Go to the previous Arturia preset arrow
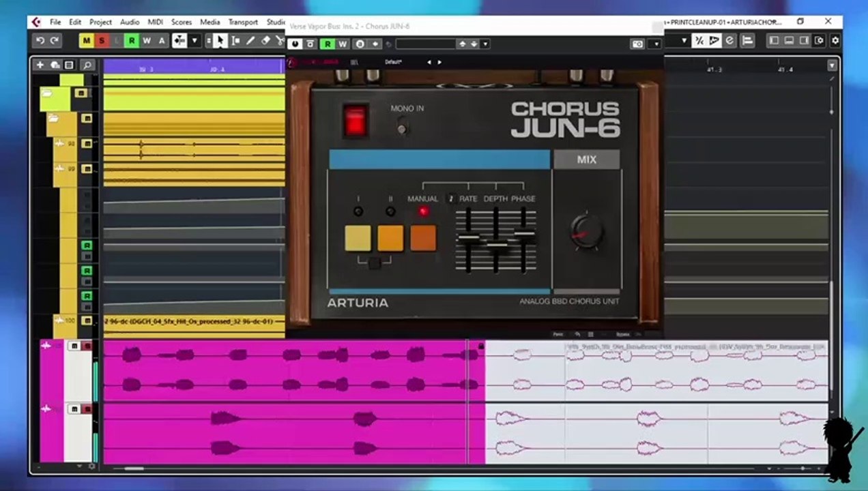 [x=429, y=62]
